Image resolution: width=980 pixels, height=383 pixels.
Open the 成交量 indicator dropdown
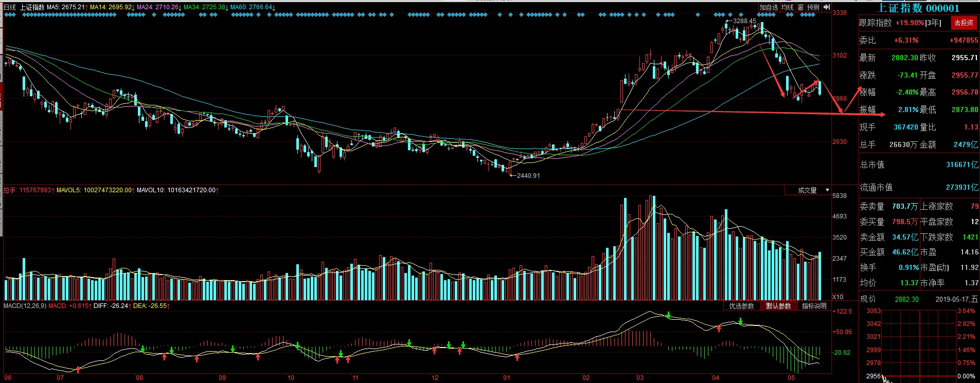[x=813, y=190]
